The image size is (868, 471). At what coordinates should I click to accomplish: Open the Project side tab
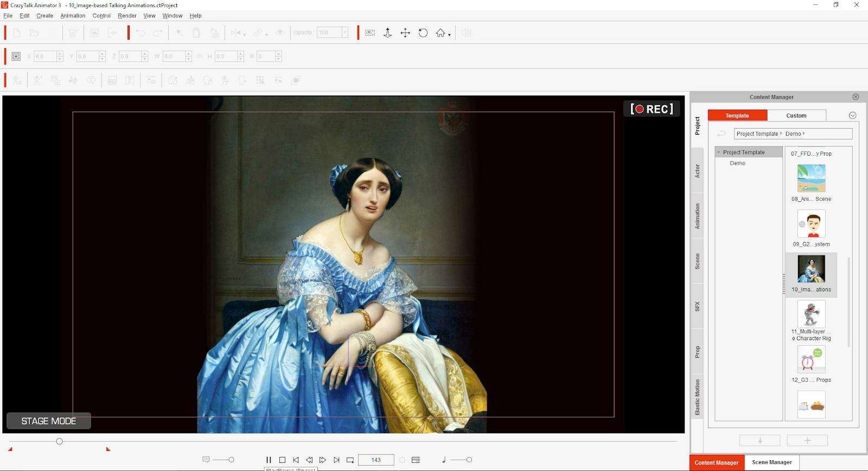point(698,126)
